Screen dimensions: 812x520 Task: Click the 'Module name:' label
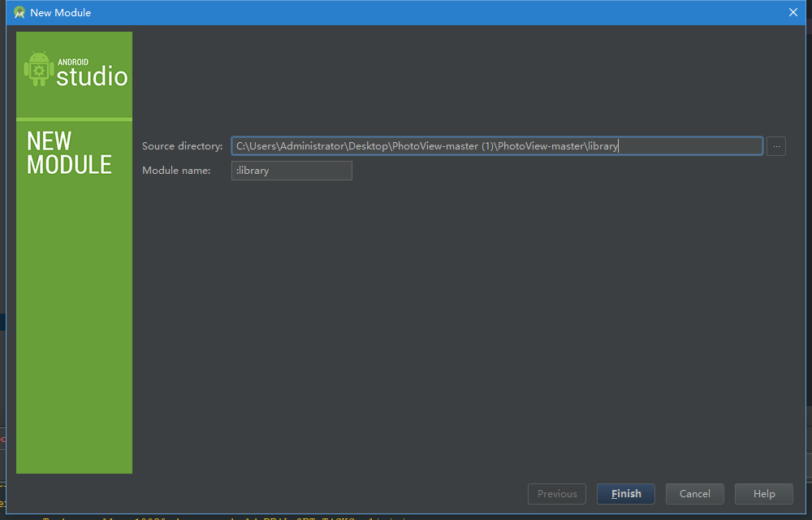tap(176, 171)
